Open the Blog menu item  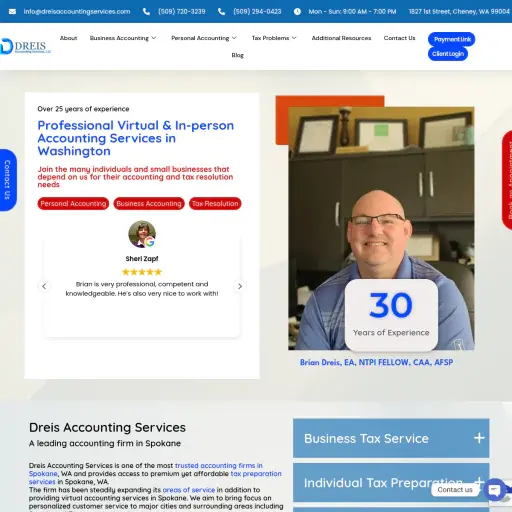point(238,55)
